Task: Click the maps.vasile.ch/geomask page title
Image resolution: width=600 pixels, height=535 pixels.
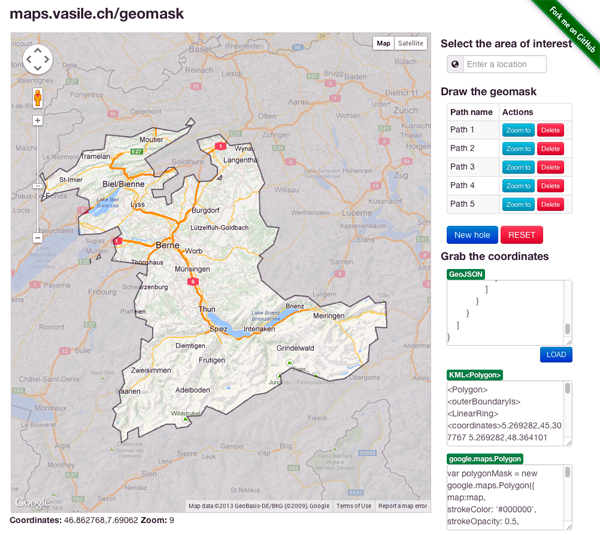Action: [x=96, y=14]
